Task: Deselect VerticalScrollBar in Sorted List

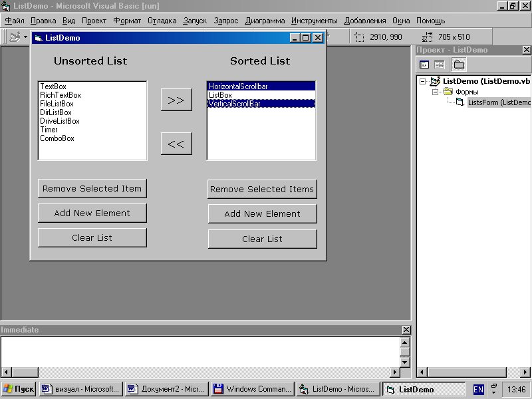Action: [261, 104]
